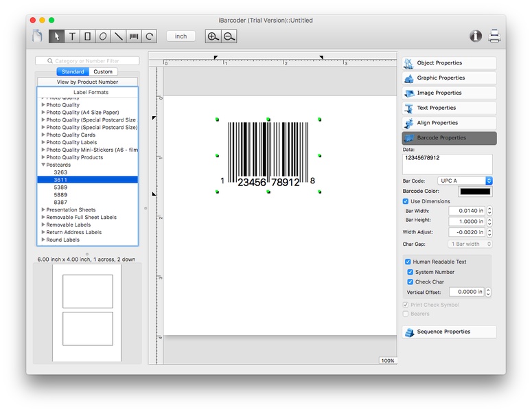
Task: Select the Barcode tool
Action: click(x=134, y=36)
